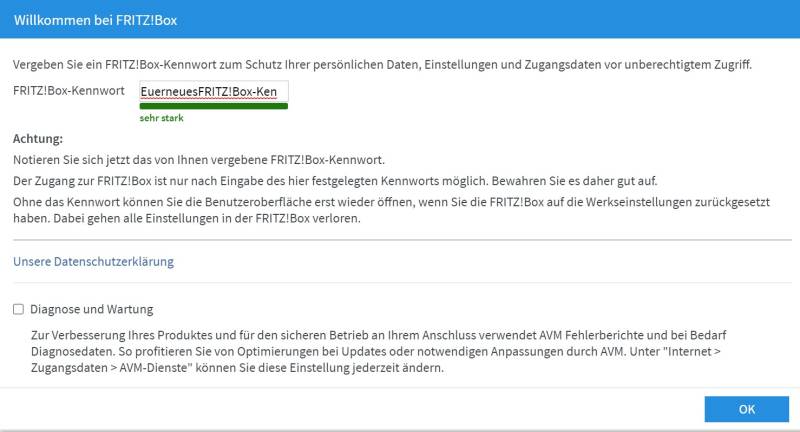Click the FRITZ!Box-Kennwort password input field
Image resolution: width=800 pixels, height=432 pixels.
214,91
